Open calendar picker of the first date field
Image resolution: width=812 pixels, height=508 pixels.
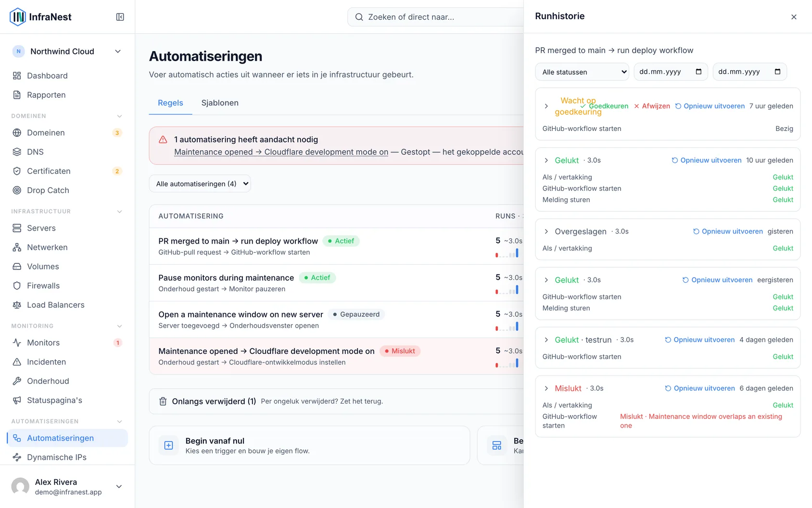click(x=698, y=72)
